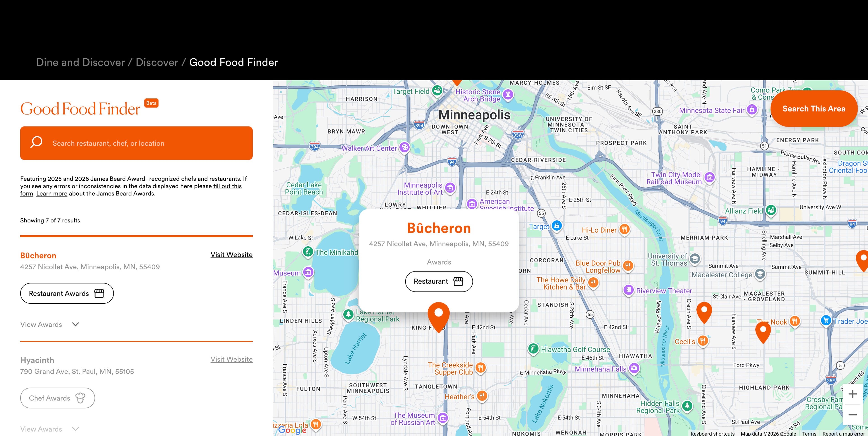Click the Twin City Model Railroad Museum icon
868x436 pixels.
[x=710, y=177]
